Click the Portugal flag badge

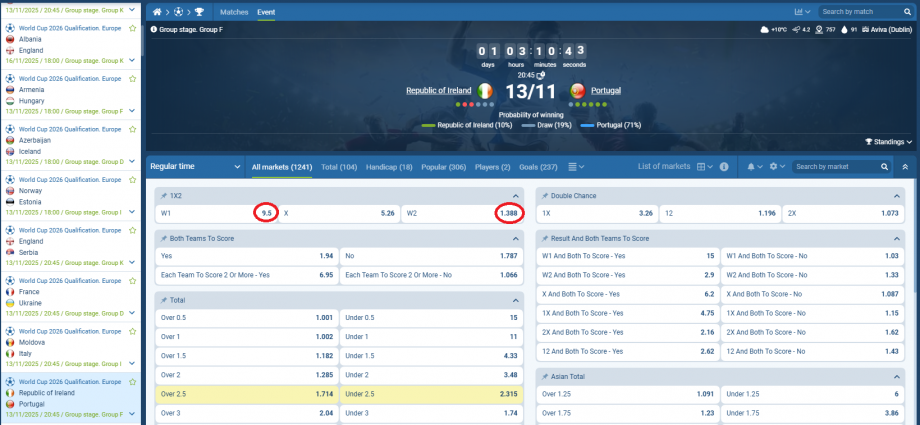pyautogui.click(x=577, y=91)
